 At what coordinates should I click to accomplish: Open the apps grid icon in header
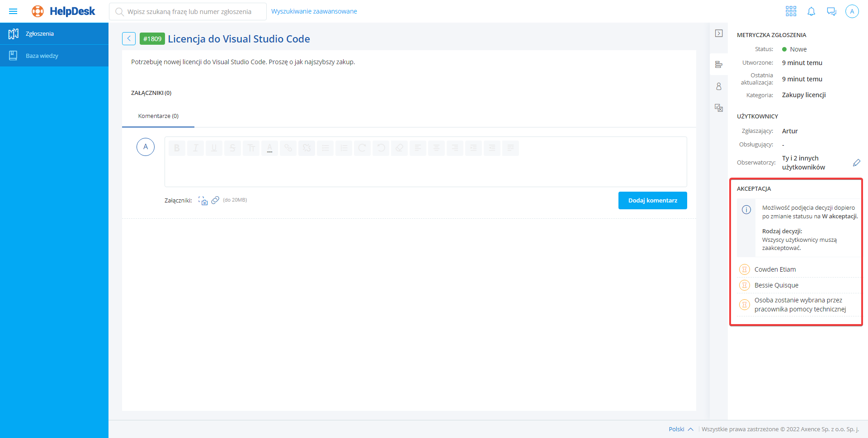click(x=791, y=11)
